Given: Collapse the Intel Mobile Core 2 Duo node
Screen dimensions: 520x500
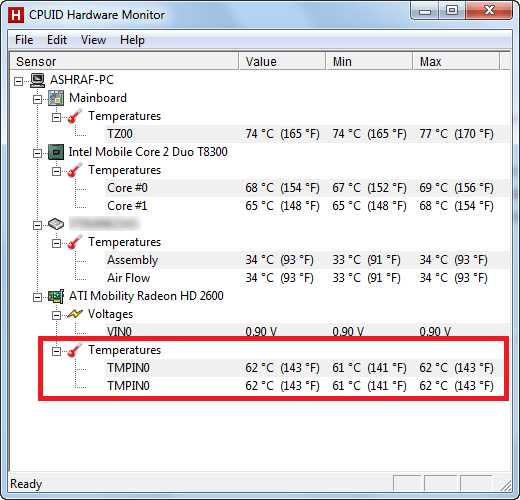Looking at the screenshot, I should 38,153.
